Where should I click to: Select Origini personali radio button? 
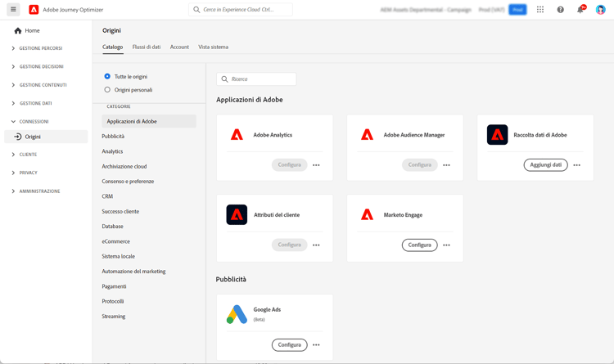[107, 90]
